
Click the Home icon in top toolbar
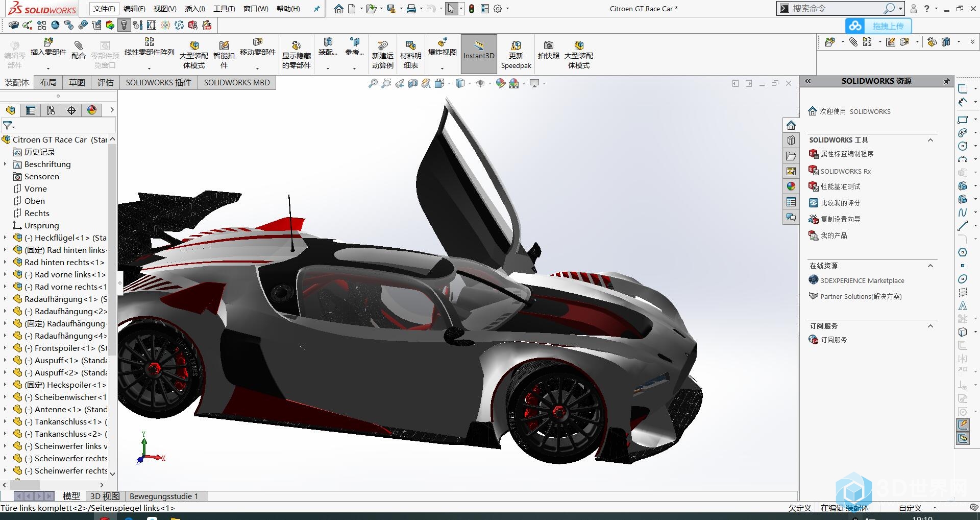click(x=339, y=9)
